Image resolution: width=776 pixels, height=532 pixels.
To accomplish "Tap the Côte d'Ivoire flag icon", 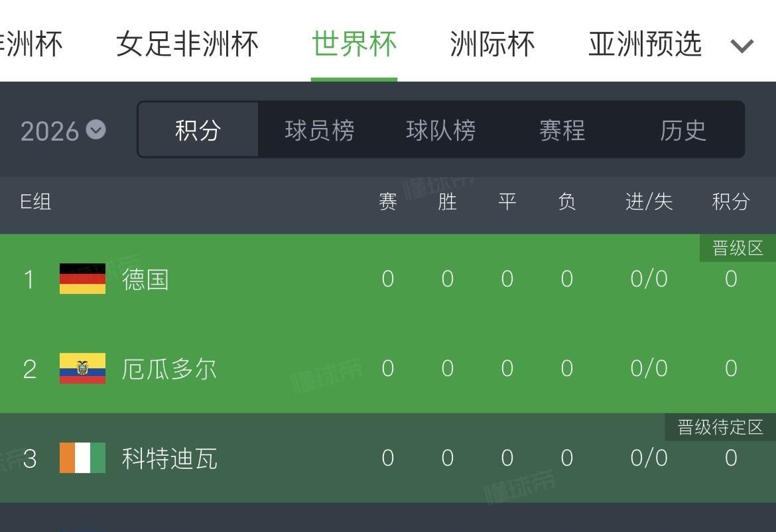I will (x=82, y=458).
